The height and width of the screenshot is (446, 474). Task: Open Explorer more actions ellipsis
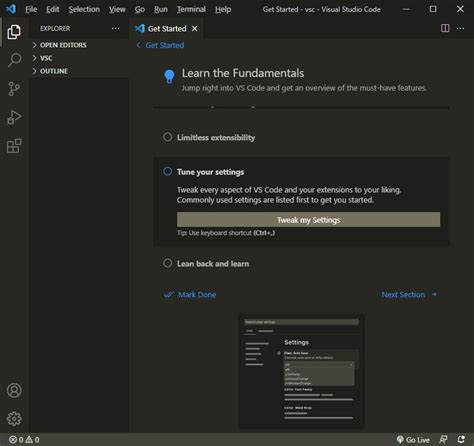pyautogui.click(x=116, y=29)
